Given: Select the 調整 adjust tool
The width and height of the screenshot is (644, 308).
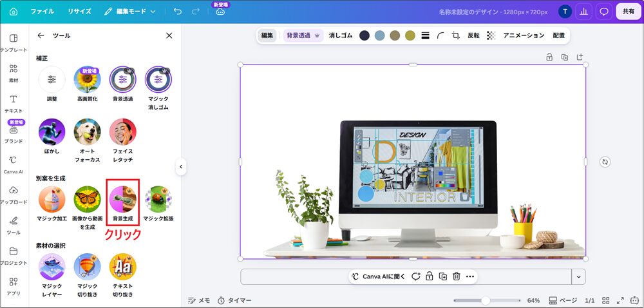Looking at the screenshot, I should pyautogui.click(x=52, y=84).
